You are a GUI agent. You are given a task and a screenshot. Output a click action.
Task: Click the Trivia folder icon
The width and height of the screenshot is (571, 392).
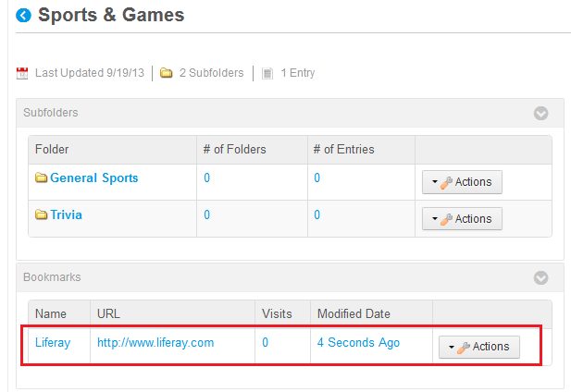pyautogui.click(x=41, y=214)
